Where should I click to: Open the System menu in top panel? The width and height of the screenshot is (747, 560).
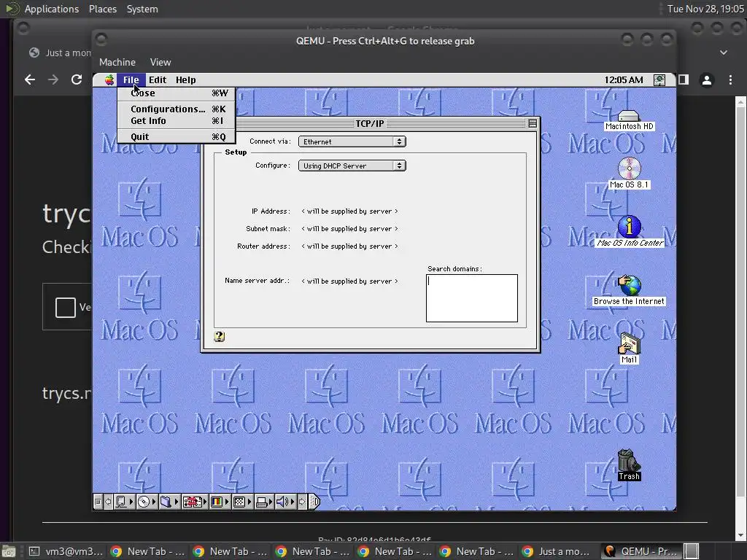pyautogui.click(x=142, y=9)
